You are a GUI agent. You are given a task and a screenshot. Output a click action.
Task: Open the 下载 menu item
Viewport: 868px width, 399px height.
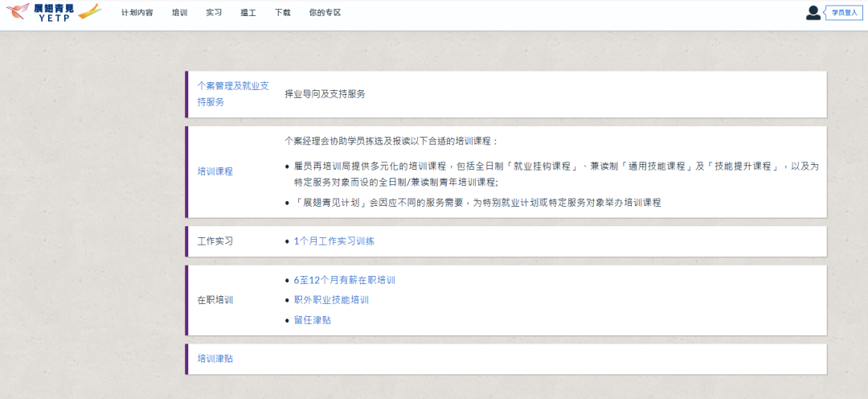[283, 13]
